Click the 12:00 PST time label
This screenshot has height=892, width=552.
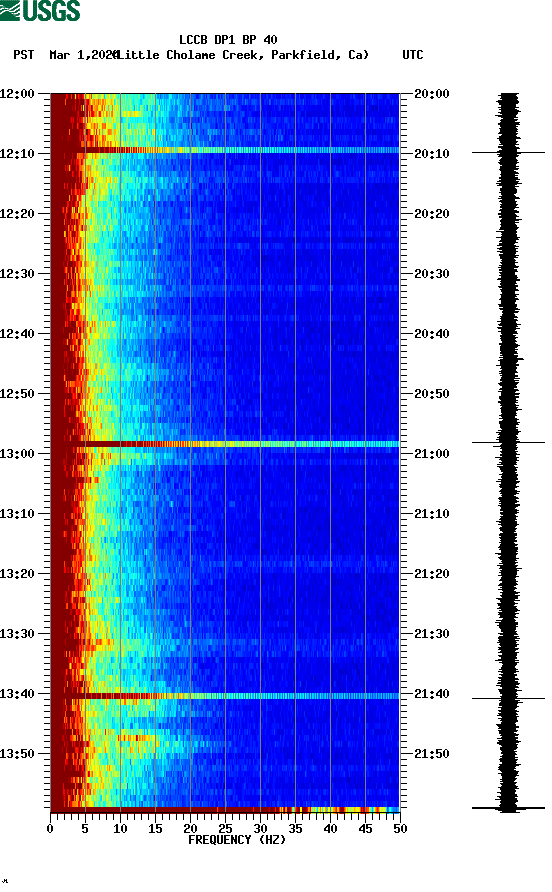click(x=17, y=93)
